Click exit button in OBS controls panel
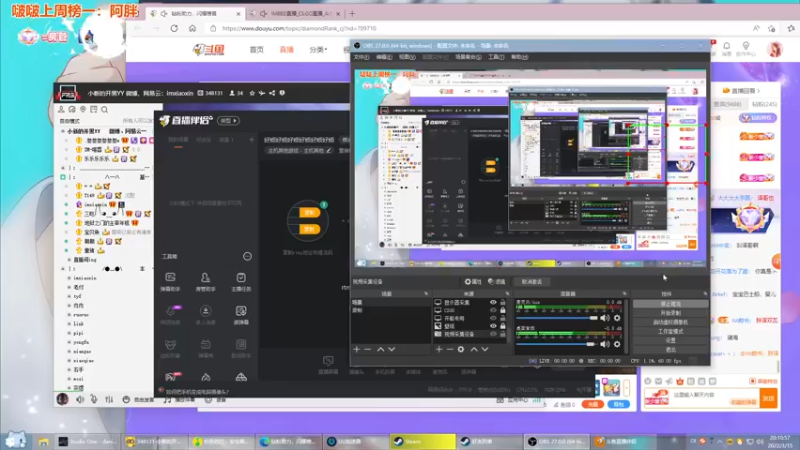 tap(670, 349)
